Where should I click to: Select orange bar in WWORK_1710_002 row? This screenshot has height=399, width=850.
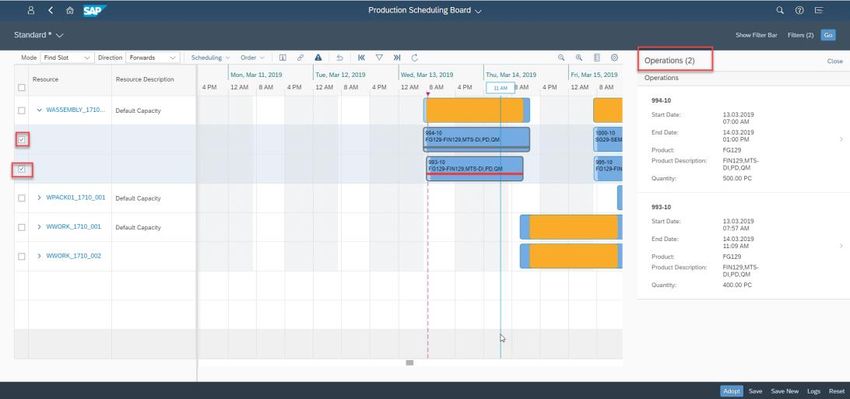coord(574,256)
